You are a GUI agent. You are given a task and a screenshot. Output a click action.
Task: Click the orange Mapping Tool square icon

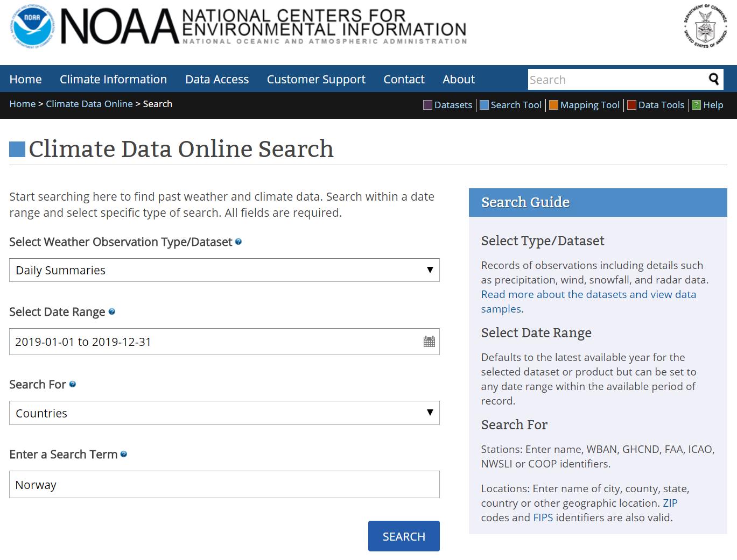coord(553,105)
